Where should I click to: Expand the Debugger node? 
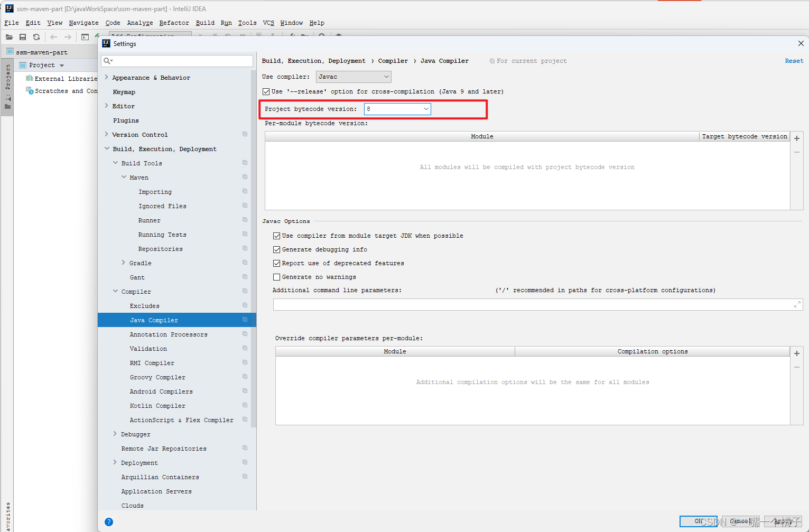(x=115, y=434)
